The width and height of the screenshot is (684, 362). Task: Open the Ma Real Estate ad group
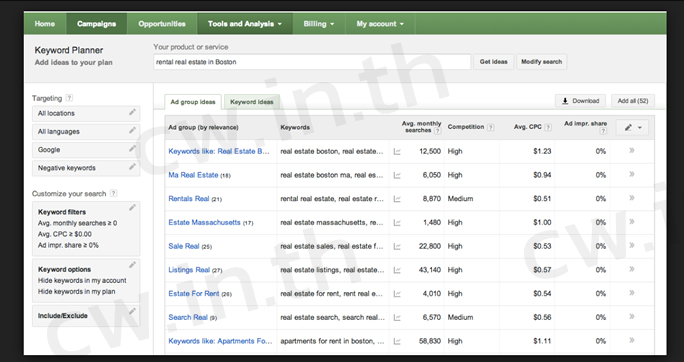[193, 175]
